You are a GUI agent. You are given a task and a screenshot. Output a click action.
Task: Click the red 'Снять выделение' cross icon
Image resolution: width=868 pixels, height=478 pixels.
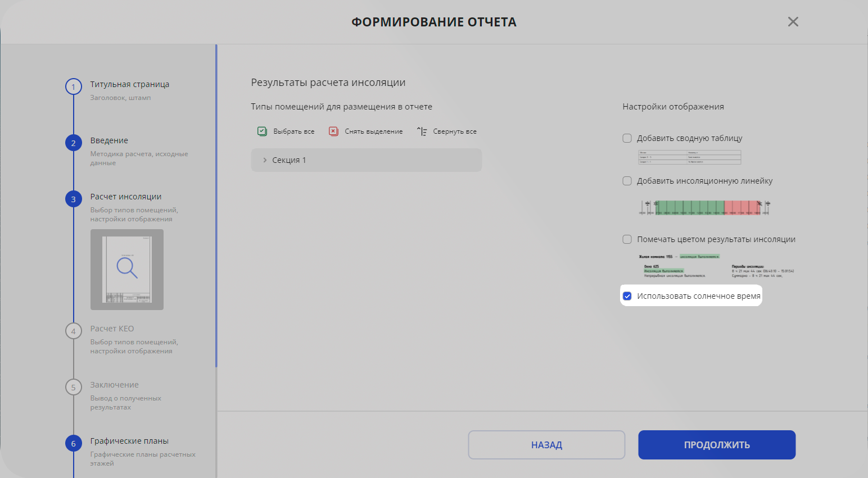[x=333, y=131]
